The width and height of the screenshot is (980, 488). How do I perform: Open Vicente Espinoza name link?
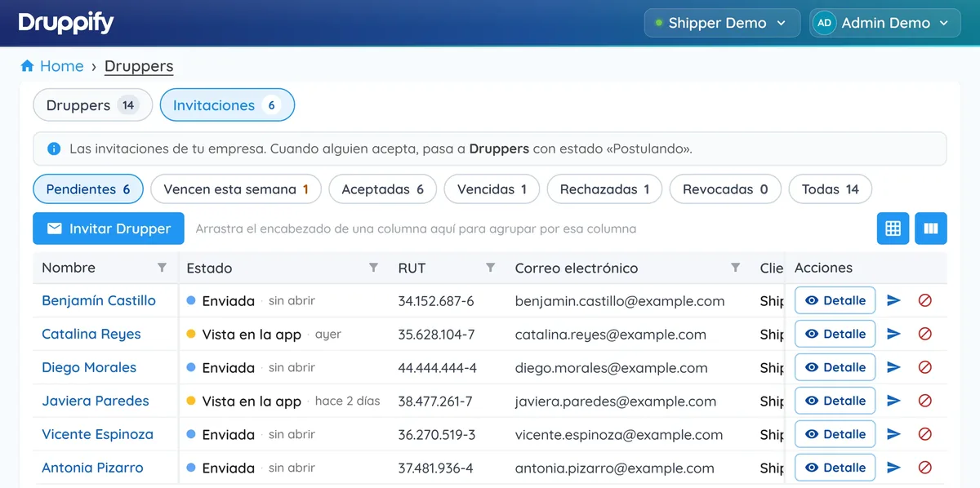click(97, 434)
